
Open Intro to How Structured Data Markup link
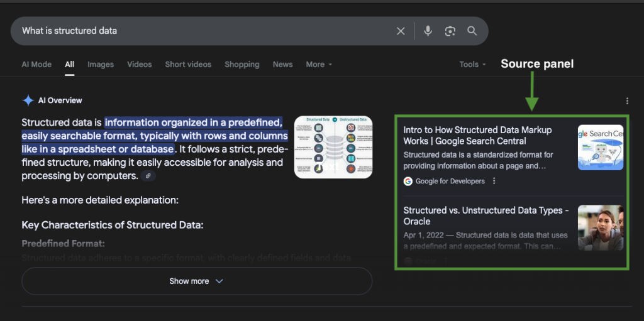pos(477,135)
